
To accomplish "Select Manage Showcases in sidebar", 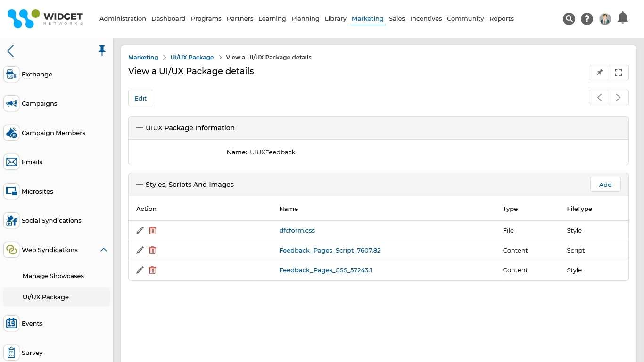I will point(53,276).
